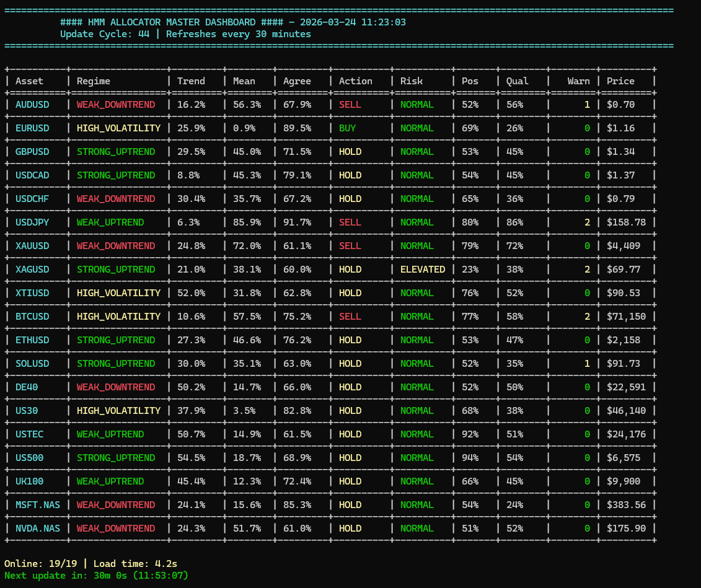Image resolution: width=701 pixels, height=588 pixels.
Task: Click the Update Cycle: 44 line
Action: 105,34
